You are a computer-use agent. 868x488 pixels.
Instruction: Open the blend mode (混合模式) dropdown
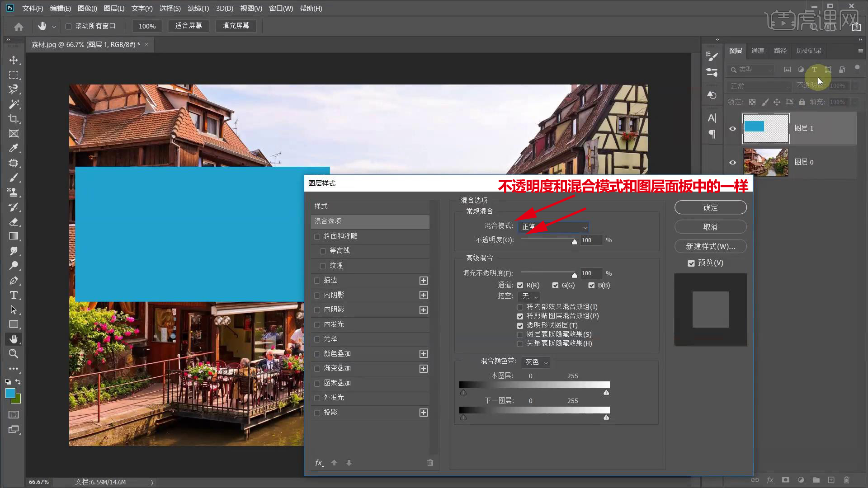pyautogui.click(x=554, y=227)
